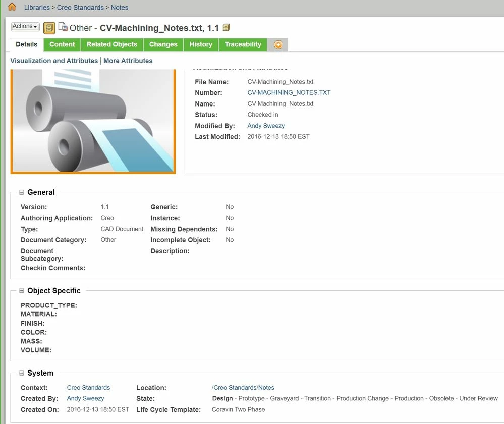The height and width of the screenshot is (424, 504).
Task: Open the Actions dropdown
Action: (x=24, y=26)
